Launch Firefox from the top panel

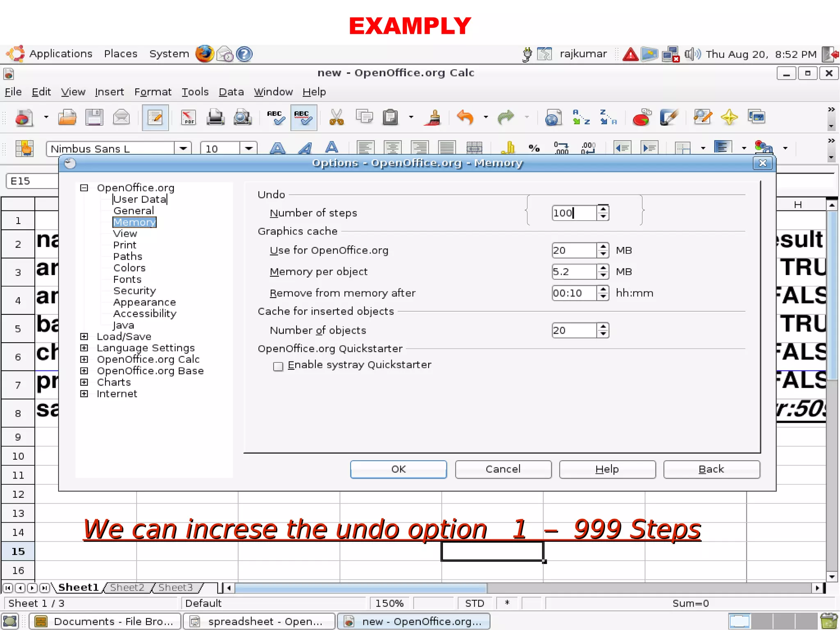click(x=204, y=54)
